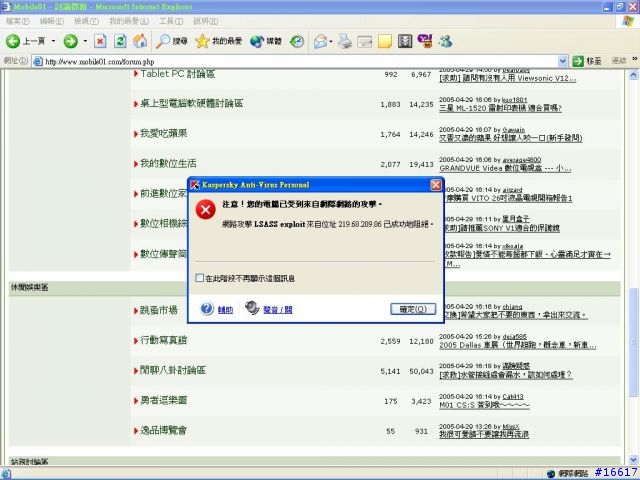Open the Mail button dropdown arrow
This screenshot has width=640, height=480.
(x=331, y=41)
